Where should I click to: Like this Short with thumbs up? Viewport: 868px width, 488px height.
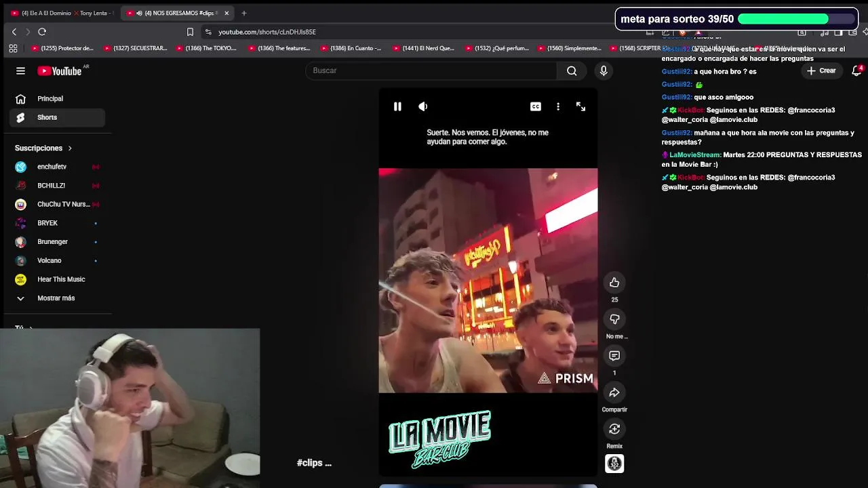614,283
